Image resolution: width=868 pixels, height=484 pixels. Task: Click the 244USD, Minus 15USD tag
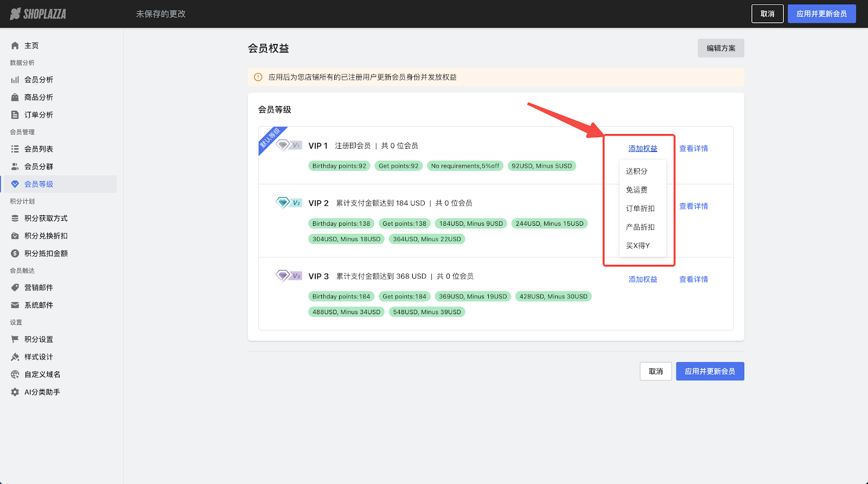pyautogui.click(x=550, y=224)
